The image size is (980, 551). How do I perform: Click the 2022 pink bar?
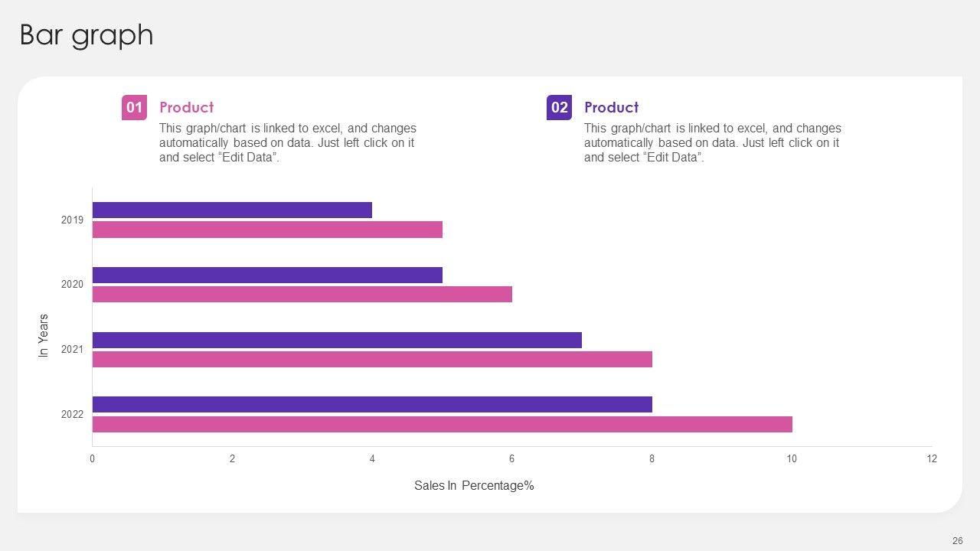point(443,424)
